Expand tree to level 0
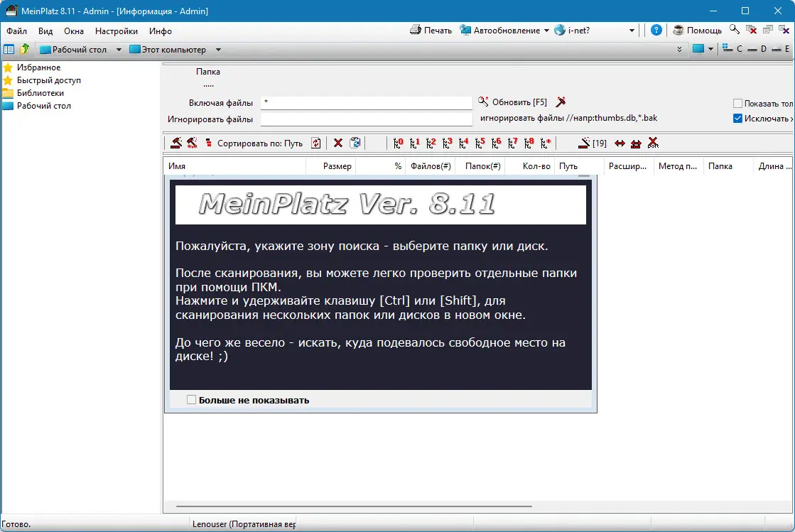Image resolution: width=795 pixels, height=532 pixels. (x=399, y=143)
